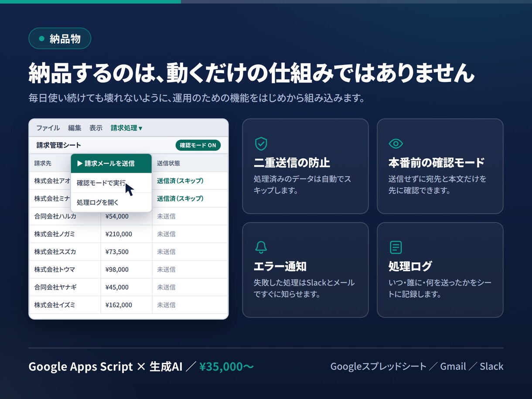
Task: Click the bell icon above エラー通知
Action: (261, 247)
